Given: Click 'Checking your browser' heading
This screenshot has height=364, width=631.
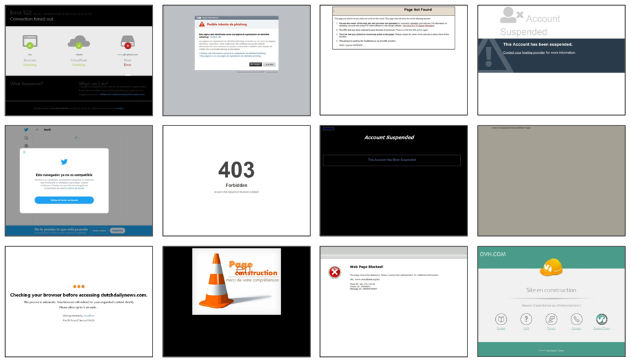Looking at the screenshot, I should tap(79, 295).
